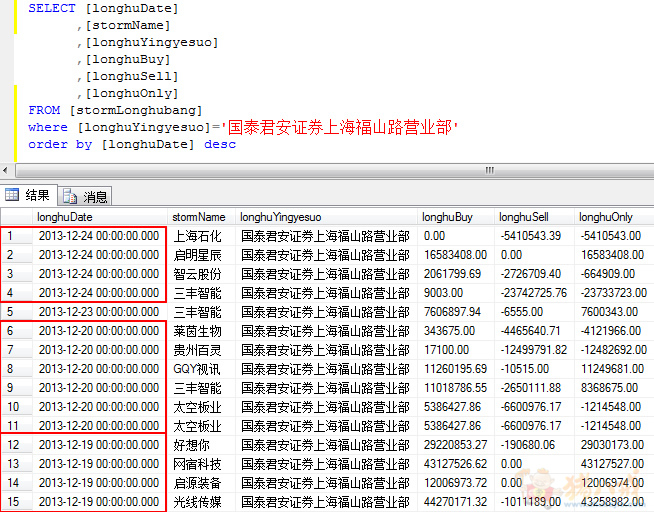Click longhuOnly value 29030173.00

click(612, 445)
